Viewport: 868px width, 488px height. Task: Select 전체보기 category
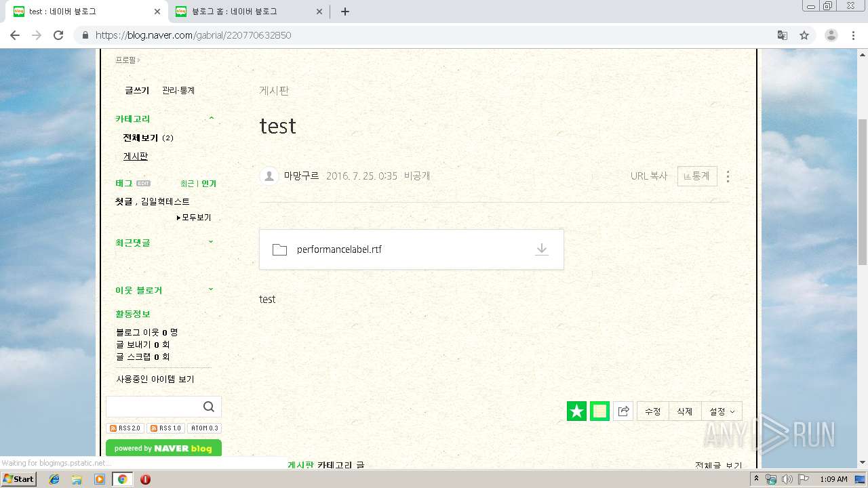[140, 138]
